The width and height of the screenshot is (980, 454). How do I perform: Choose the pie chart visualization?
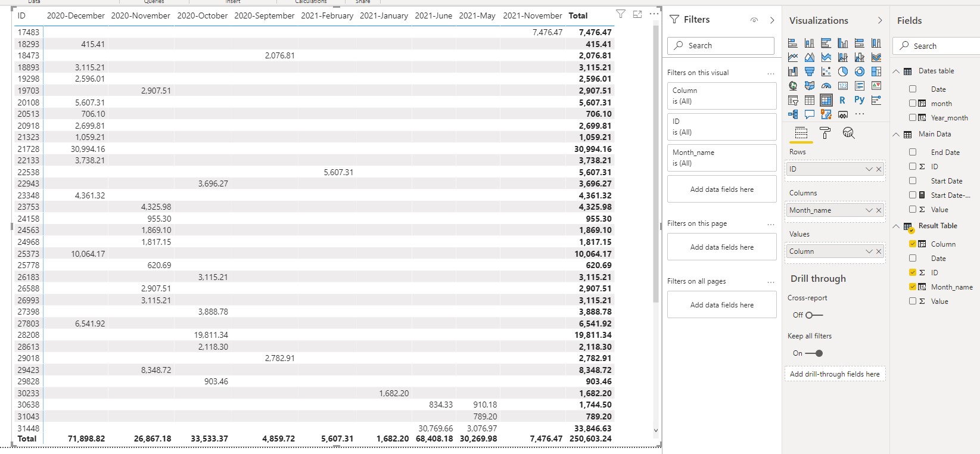tap(843, 71)
